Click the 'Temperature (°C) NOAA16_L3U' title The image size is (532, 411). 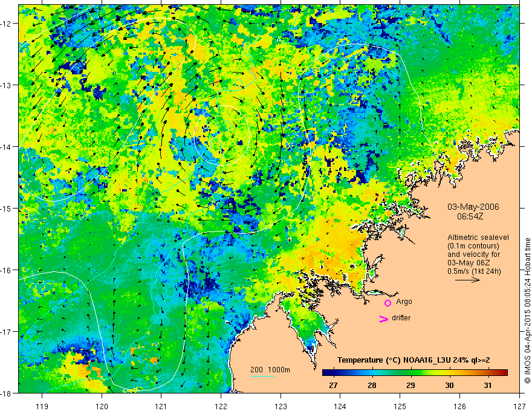[394, 360]
